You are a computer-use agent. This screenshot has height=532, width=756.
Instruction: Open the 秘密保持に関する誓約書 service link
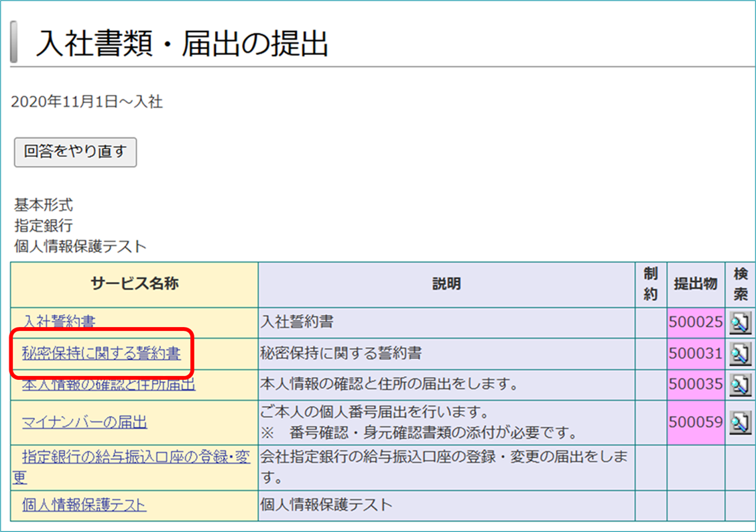[x=101, y=353]
